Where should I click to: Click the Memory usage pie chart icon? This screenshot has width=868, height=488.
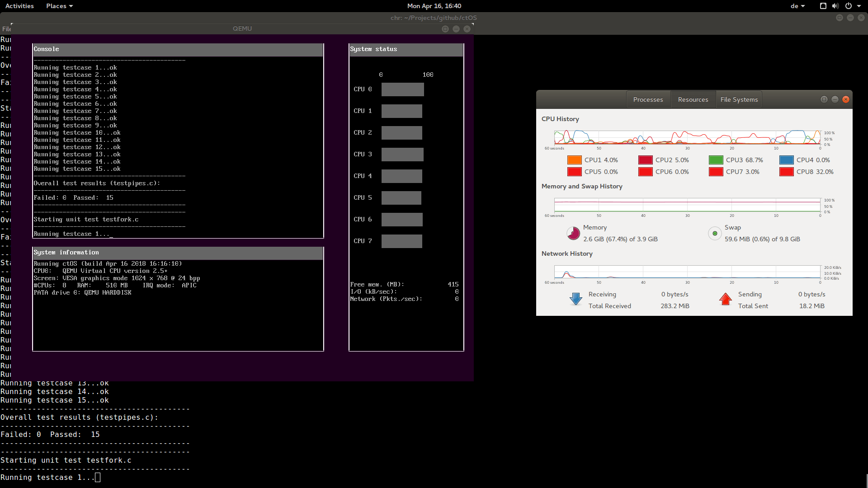pos(573,233)
